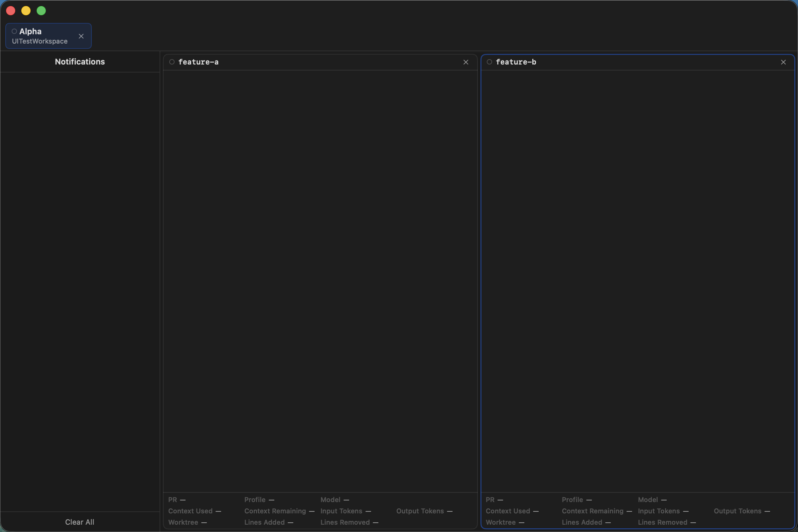
Task: Click Profile label in feature-a footer
Action: pos(255,500)
